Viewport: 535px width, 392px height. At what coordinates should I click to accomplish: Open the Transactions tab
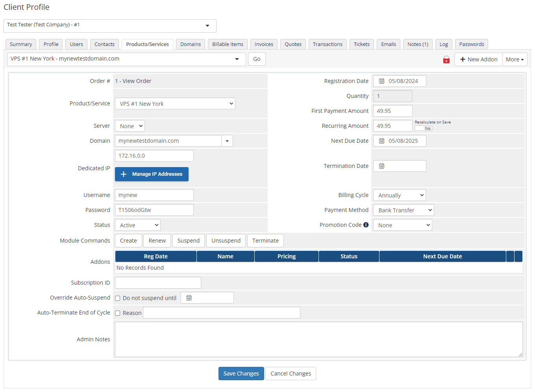(x=327, y=44)
